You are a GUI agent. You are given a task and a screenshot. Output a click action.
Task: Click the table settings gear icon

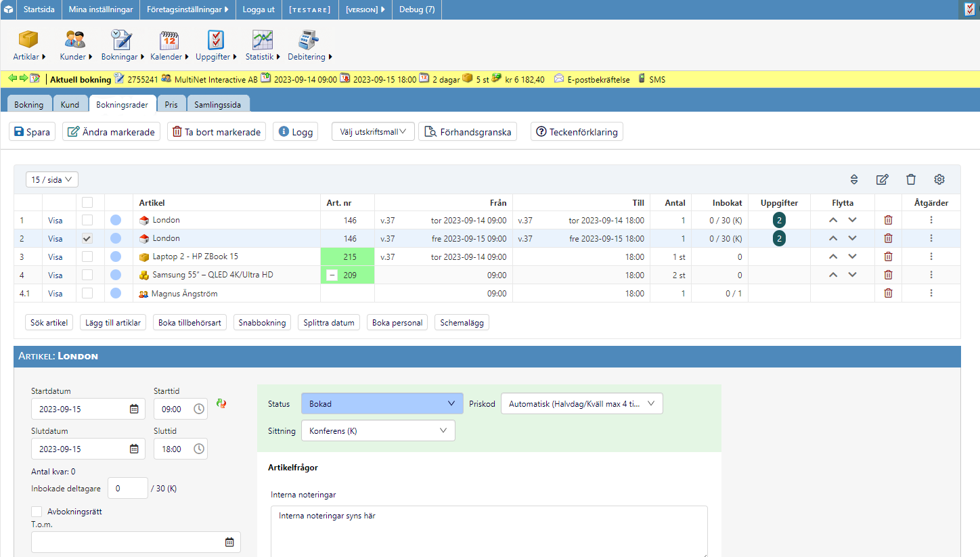click(939, 179)
